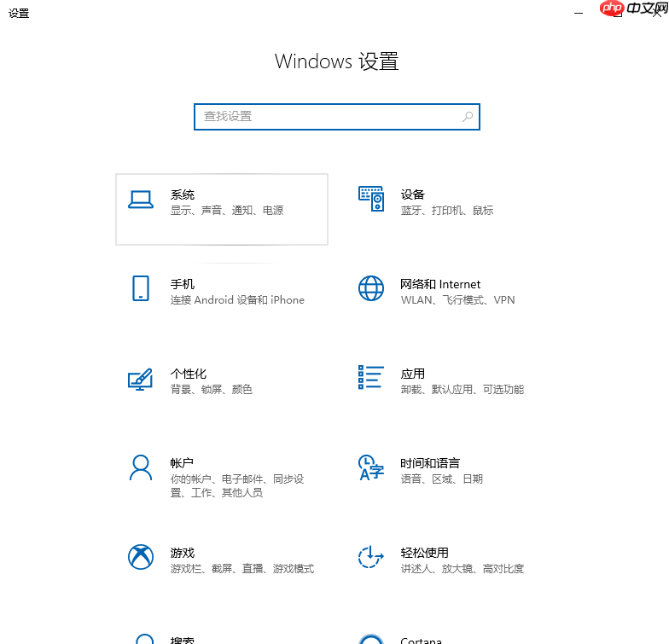Click the text 背景、锁屏、颜色
The image size is (669, 644).
pos(212,389)
